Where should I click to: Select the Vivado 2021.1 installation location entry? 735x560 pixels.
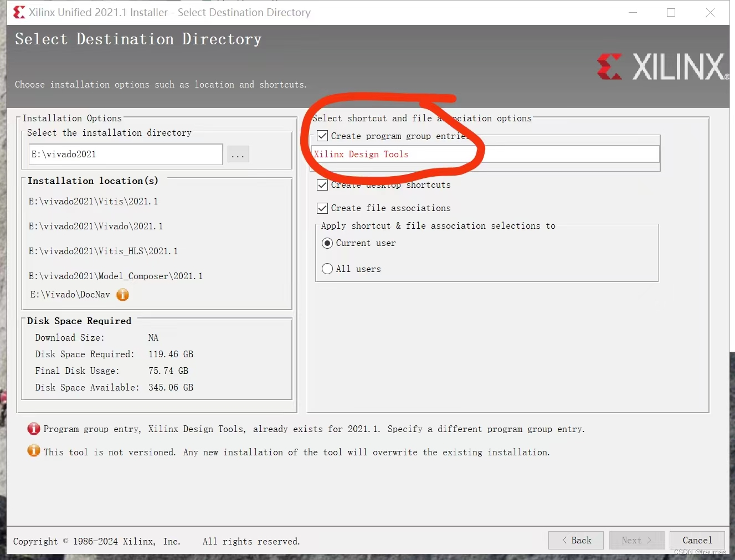(95, 226)
